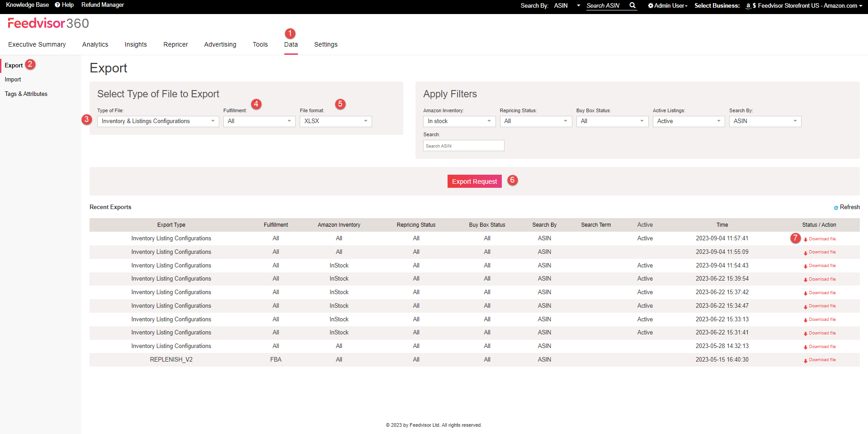Click the Amazon Inventory column header

coord(339,225)
